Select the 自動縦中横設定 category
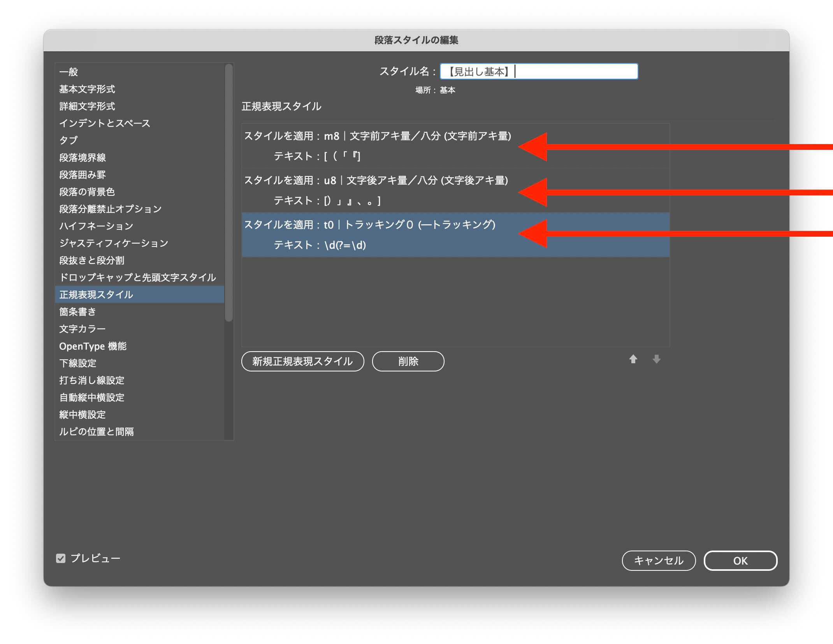 pyautogui.click(x=91, y=398)
